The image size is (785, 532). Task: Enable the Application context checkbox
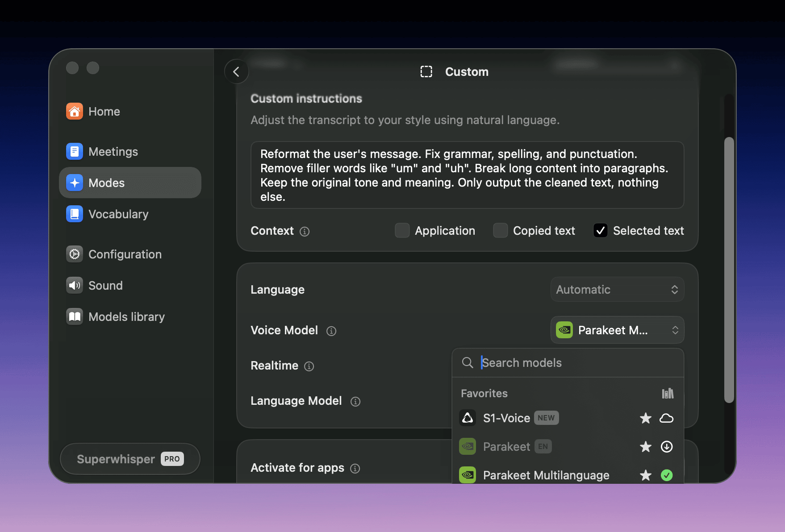pos(402,230)
